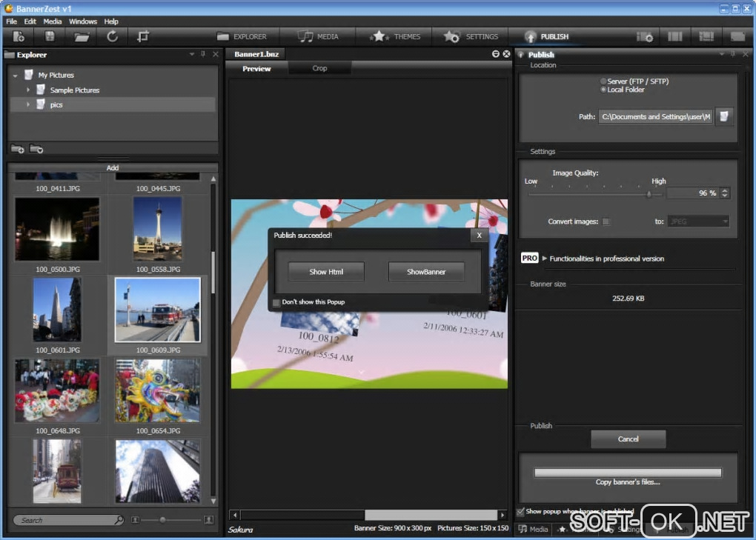Open the Media menu

(52, 21)
